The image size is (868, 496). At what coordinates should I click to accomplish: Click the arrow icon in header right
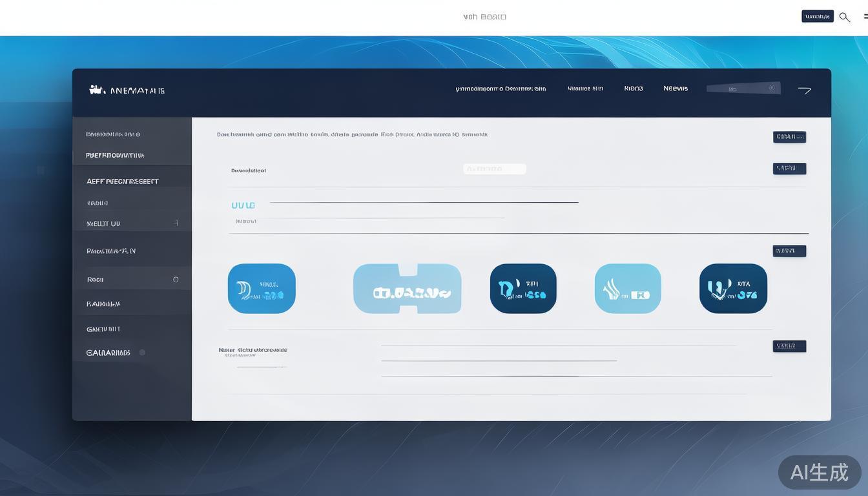pos(804,90)
